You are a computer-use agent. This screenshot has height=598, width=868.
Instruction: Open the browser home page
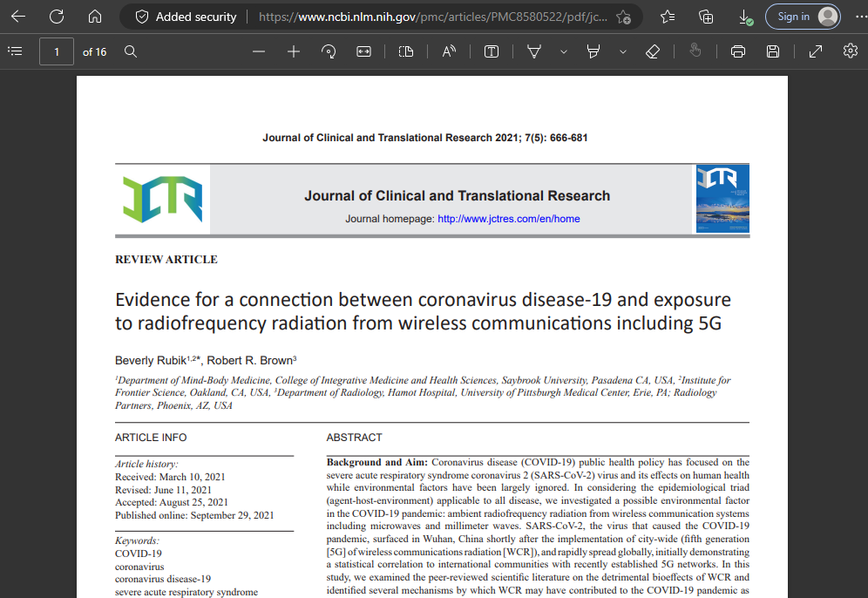[95, 17]
